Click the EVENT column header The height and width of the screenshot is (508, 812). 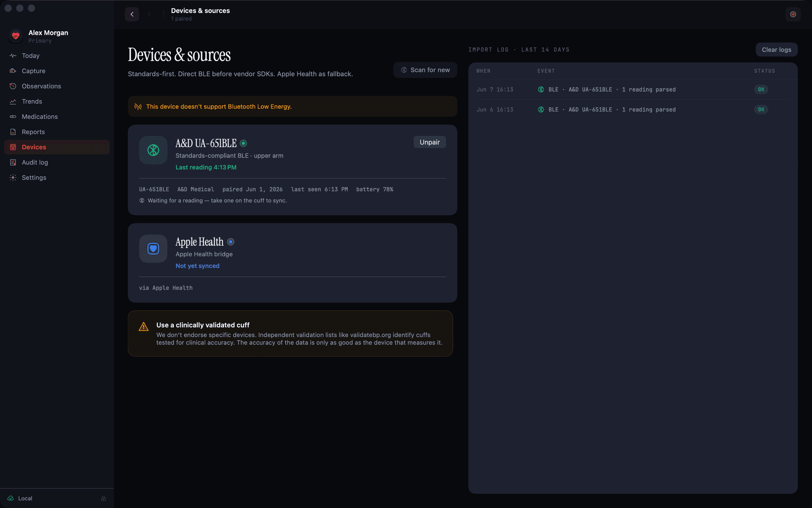coord(546,71)
